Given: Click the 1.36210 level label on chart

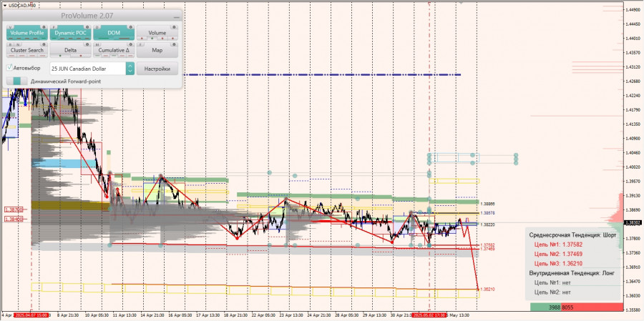Looking at the screenshot, I should [x=487, y=290].
